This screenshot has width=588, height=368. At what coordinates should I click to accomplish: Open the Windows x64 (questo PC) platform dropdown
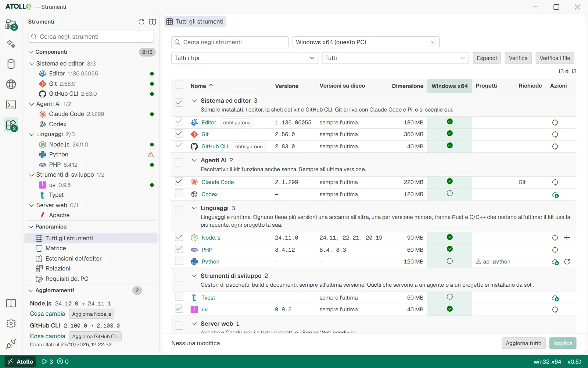click(366, 42)
